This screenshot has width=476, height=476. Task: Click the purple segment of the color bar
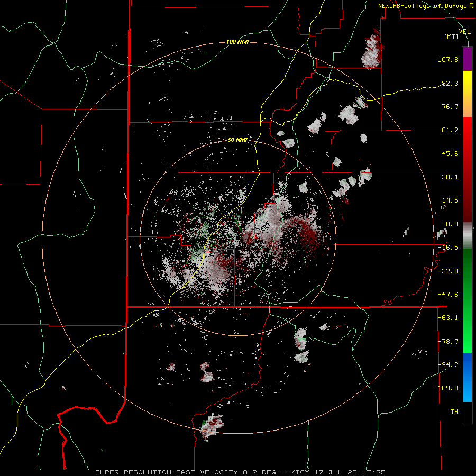[x=467, y=59]
